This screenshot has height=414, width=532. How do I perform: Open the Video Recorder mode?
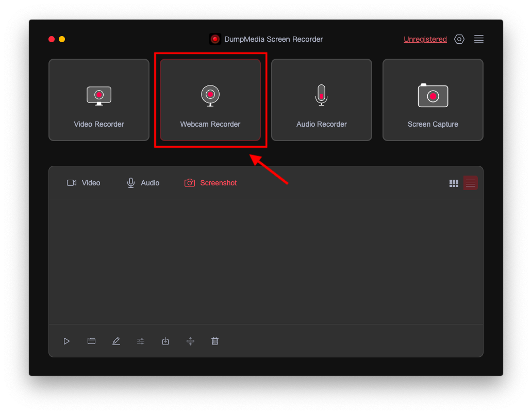pyautogui.click(x=99, y=99)
